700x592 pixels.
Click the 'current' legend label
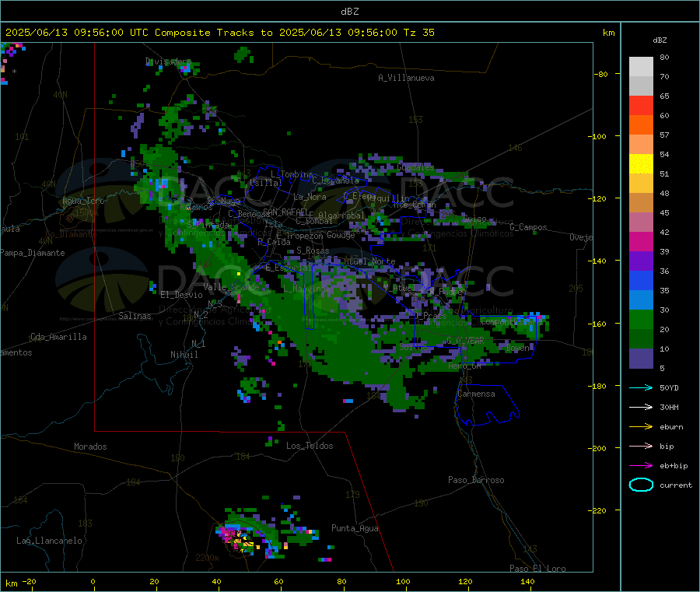676,485
